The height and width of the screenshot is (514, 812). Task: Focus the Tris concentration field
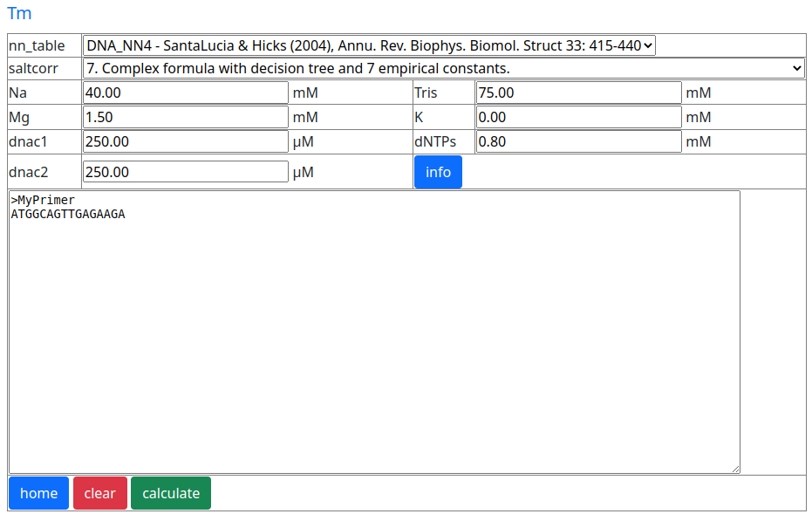point(577,93)
